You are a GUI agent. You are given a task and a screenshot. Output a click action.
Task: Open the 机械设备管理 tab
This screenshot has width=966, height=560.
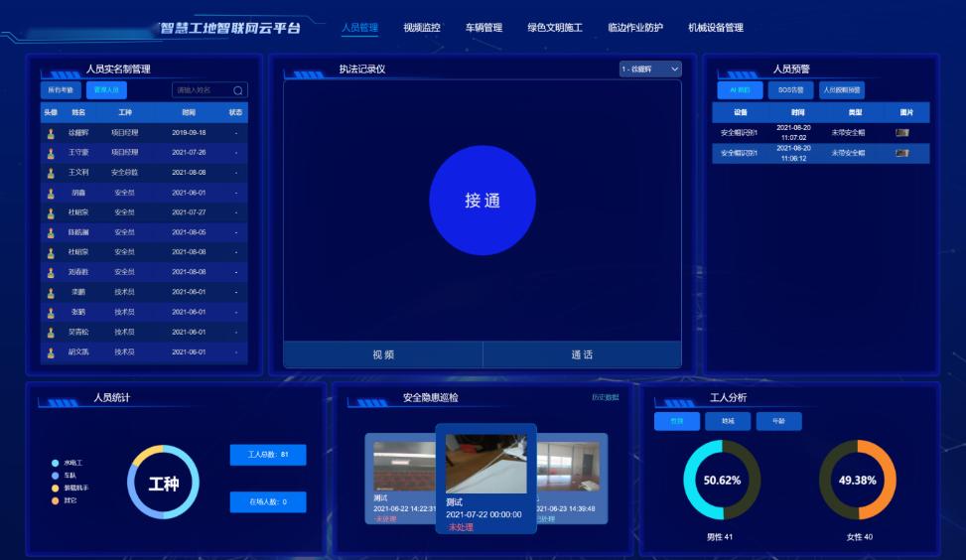point(715,27)
